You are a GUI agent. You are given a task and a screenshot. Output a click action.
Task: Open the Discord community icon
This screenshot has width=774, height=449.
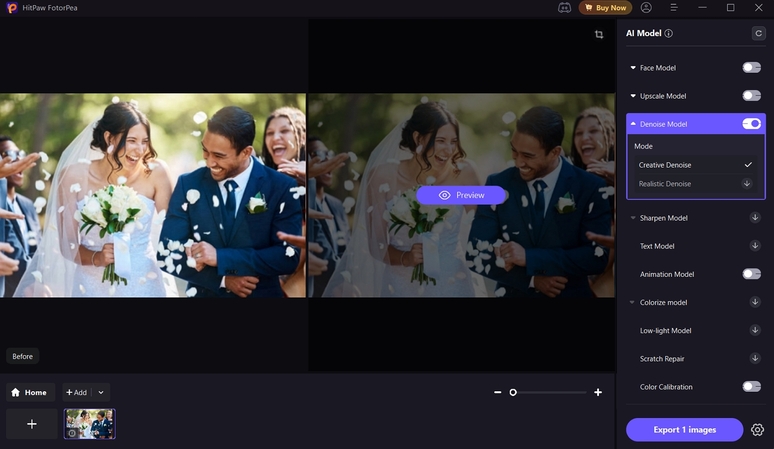point(564,7)
